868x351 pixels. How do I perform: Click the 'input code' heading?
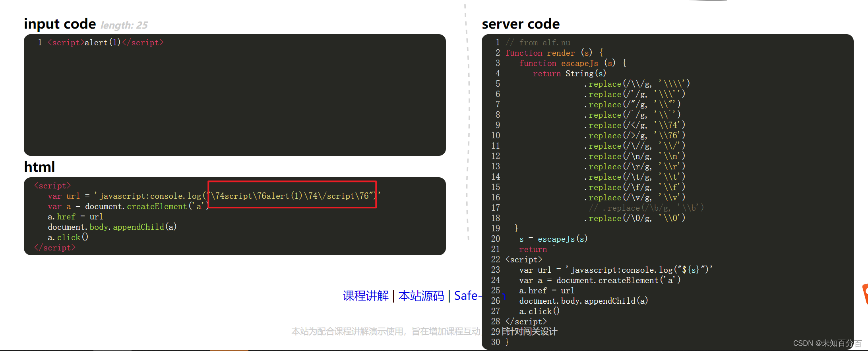point(60,24)
